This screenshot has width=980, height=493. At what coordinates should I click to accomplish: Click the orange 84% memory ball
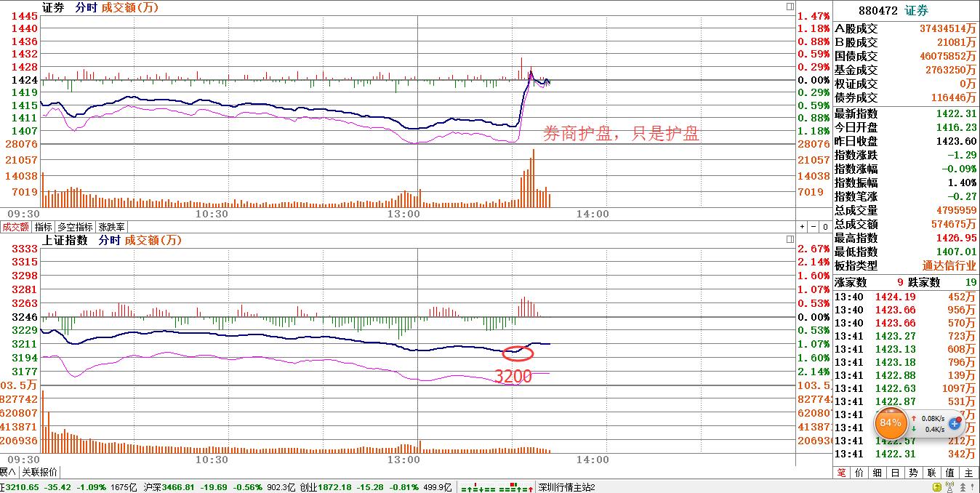click(890, 422)
